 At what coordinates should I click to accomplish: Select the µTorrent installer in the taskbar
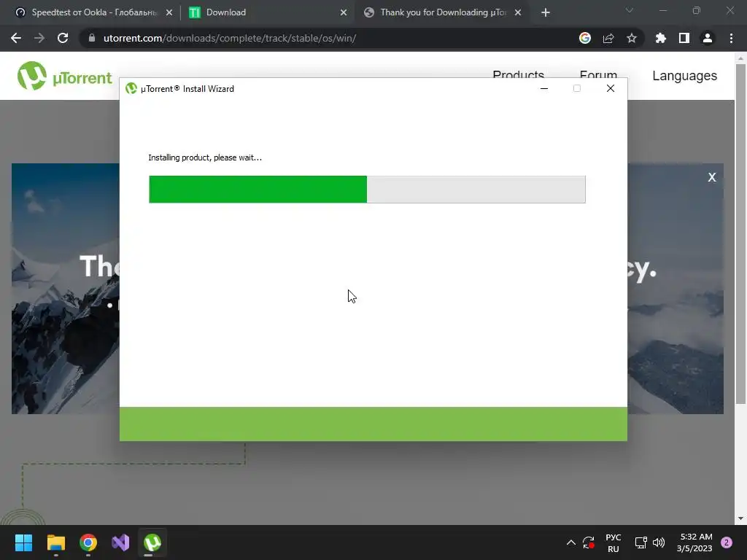point(152,542)
